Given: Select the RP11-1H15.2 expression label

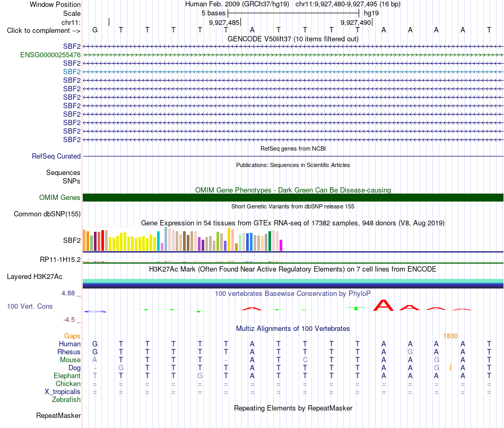Looking at the screenshot, I should [60, 260].
